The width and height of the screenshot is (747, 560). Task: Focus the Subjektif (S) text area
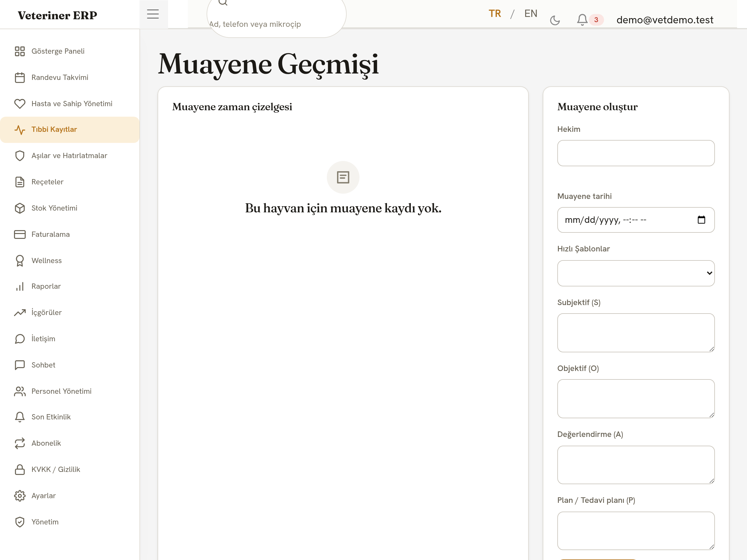636,333
